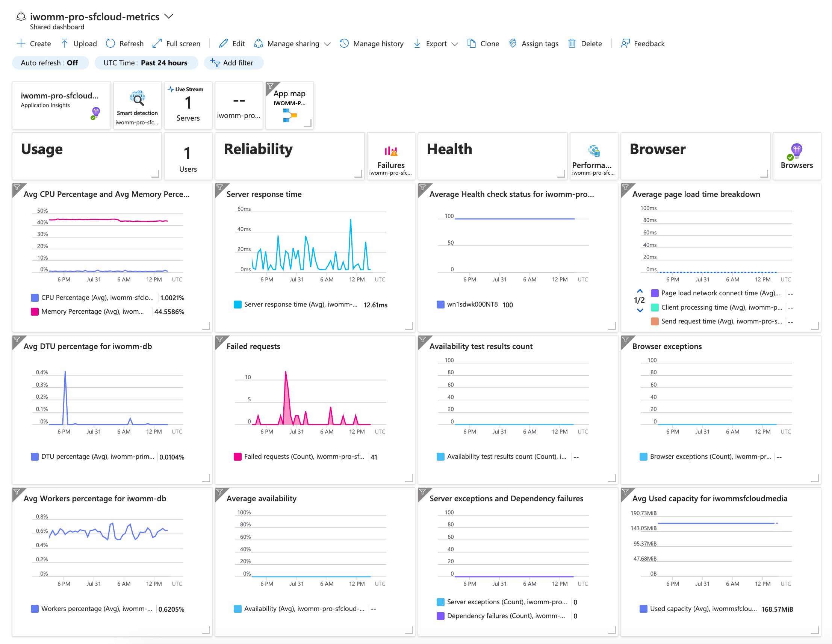
Task: Click the Clone toolbar label
Action: coord(490,44)
